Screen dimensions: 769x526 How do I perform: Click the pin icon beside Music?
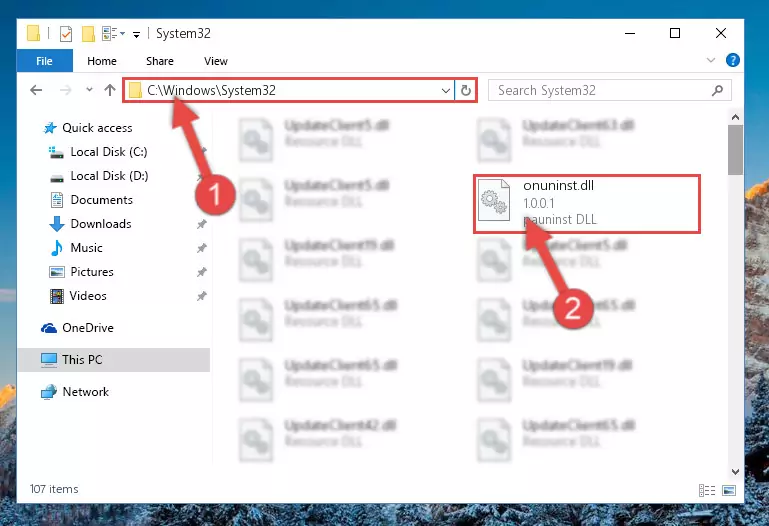pyautogui.click(x=202, y=248)
